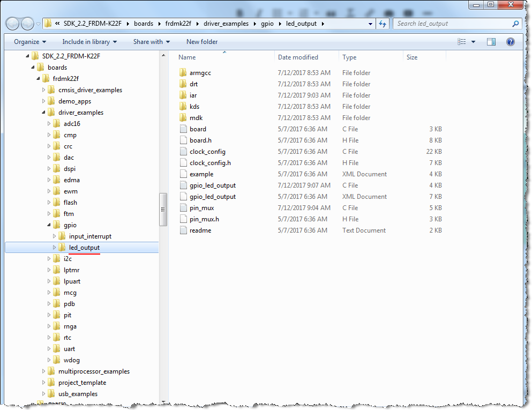Select the mdk folder icon
The height and width of the screenshot is (410, 532).
click(x=183, y=117)
